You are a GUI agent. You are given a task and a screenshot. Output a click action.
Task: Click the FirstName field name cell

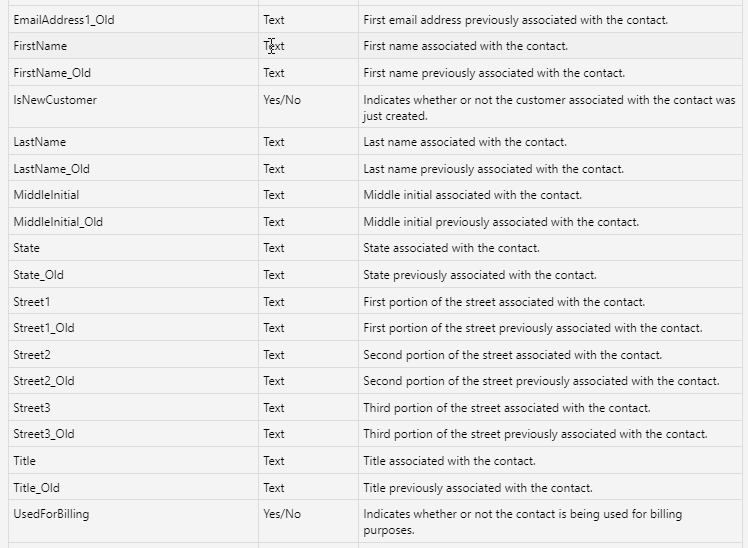coord(40,46)
